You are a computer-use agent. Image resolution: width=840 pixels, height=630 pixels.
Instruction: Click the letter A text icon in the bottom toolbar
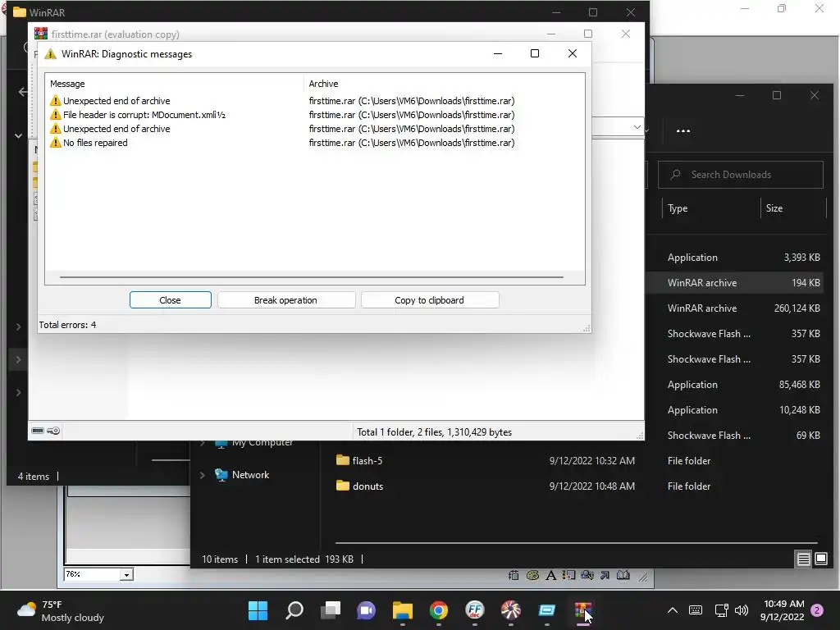pos(550,575)
